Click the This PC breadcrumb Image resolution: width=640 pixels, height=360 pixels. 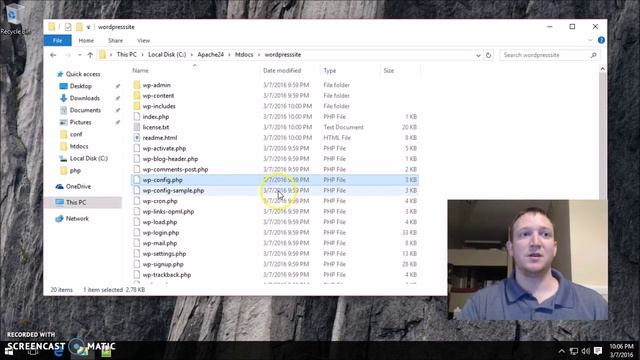pos(127,55)
